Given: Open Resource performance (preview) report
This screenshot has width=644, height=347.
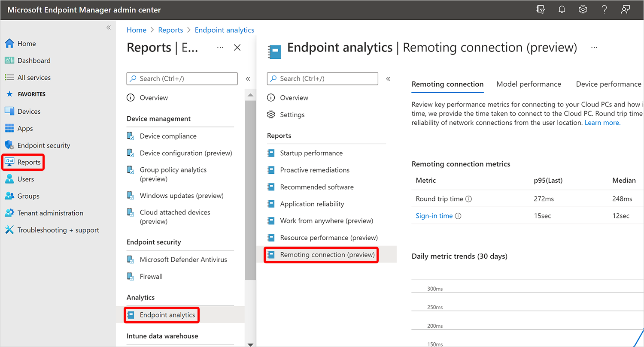Looking at the screenshot, I should [329, 238].
